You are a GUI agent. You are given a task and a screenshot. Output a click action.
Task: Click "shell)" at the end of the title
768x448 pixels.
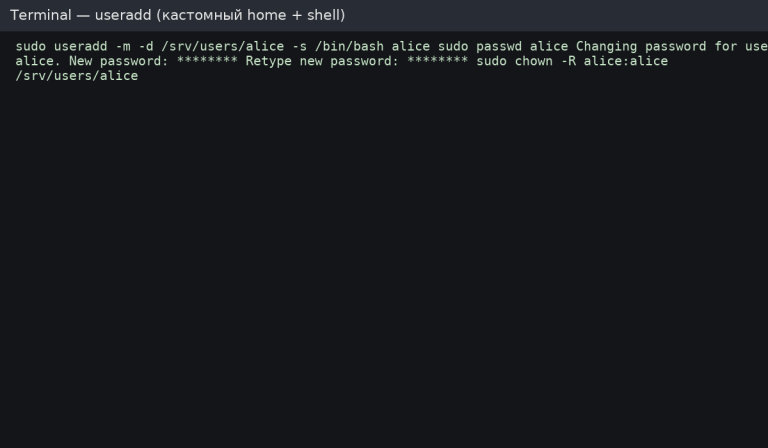click(324, 15)
